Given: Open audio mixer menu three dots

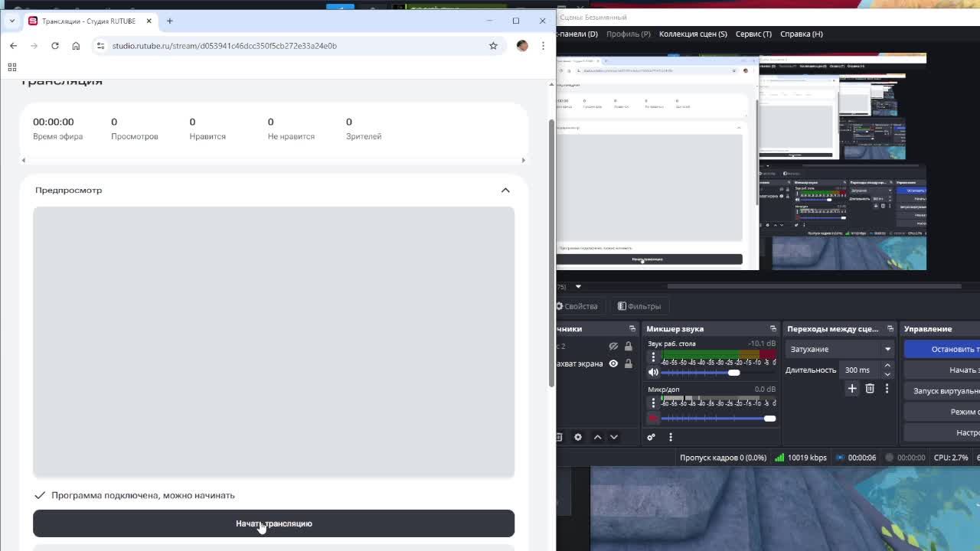Looking at the screenshot, I should (671, 437).
